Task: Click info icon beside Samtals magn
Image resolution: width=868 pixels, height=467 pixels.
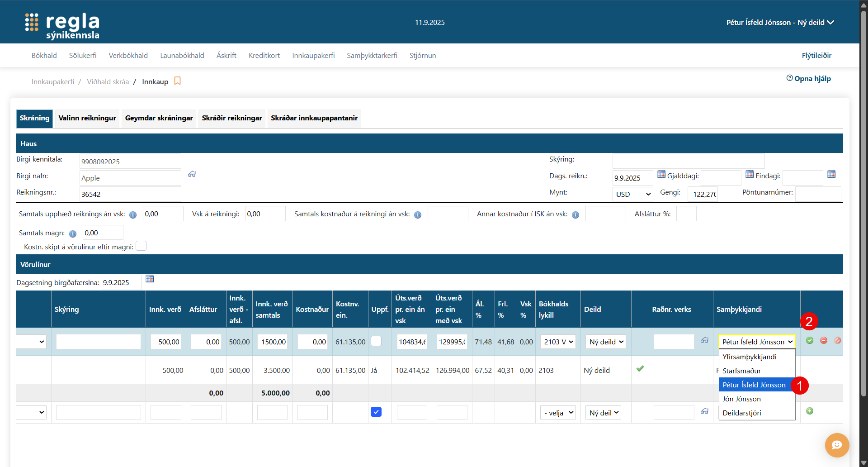Action: pyautogui.click(x=73, y=234)
